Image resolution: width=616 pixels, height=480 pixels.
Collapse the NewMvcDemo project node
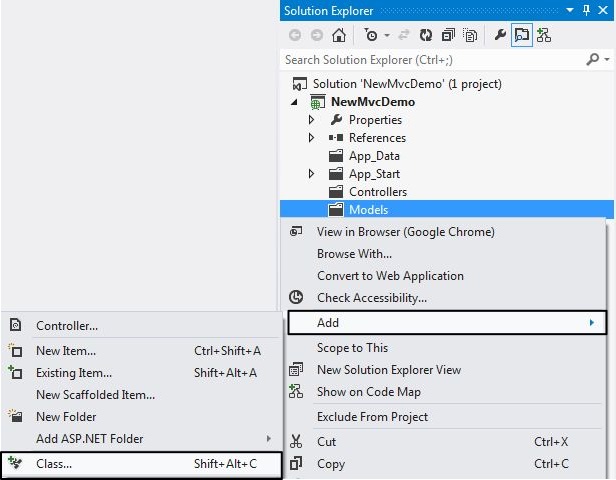[x=294, y=102]
